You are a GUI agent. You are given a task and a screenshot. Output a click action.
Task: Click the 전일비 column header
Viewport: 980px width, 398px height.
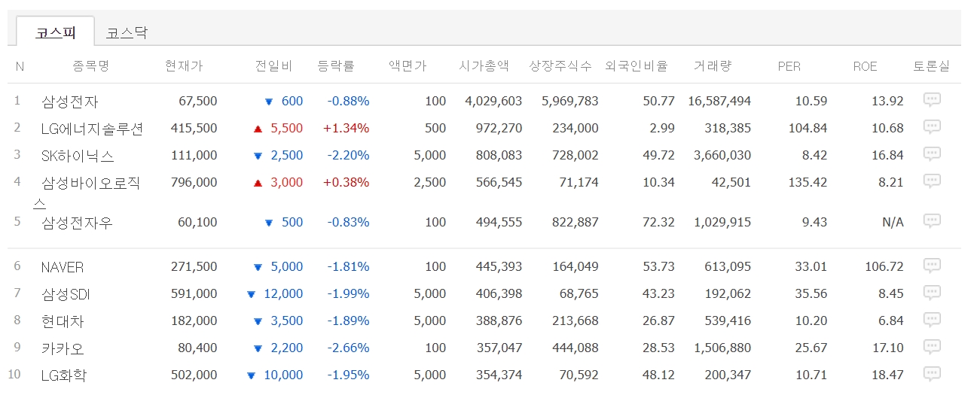pyautogui.click(x=273, y=66)
